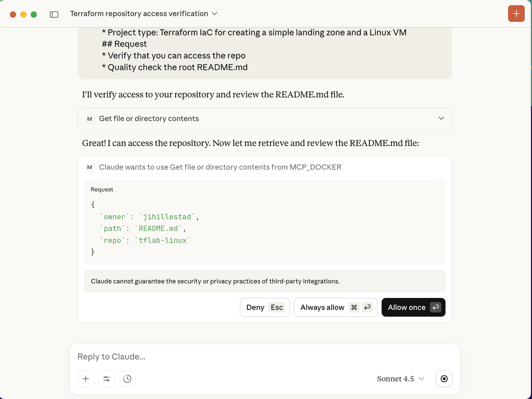
Task: Click the M icon in the permission request header
Action: (x=90, y=167)
